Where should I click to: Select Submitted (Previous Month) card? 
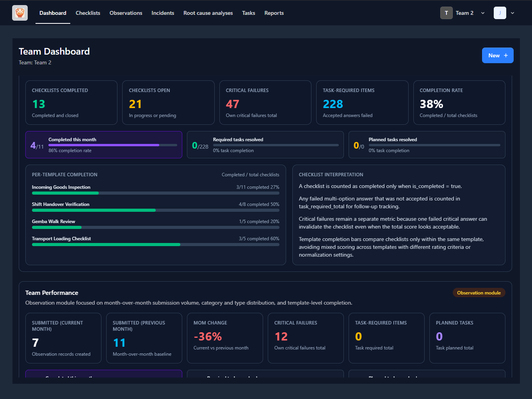(144, 338)
